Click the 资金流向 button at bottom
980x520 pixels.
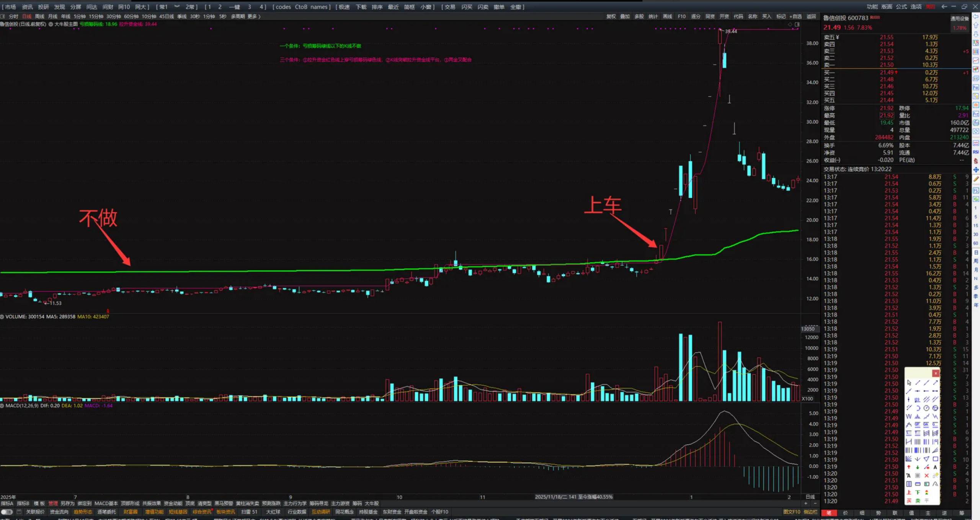59,512
